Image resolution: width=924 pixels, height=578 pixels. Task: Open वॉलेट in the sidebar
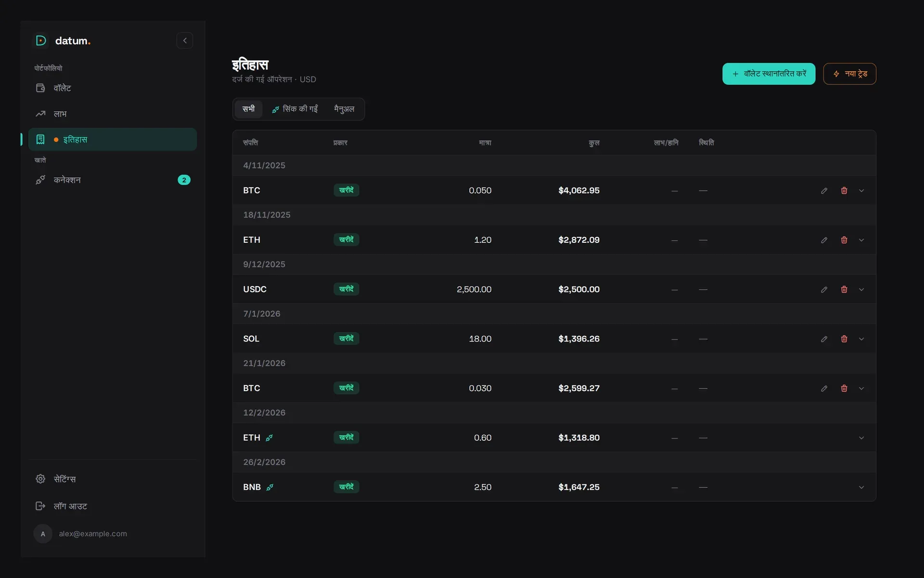pyautogui.click(x=113, y=88)
